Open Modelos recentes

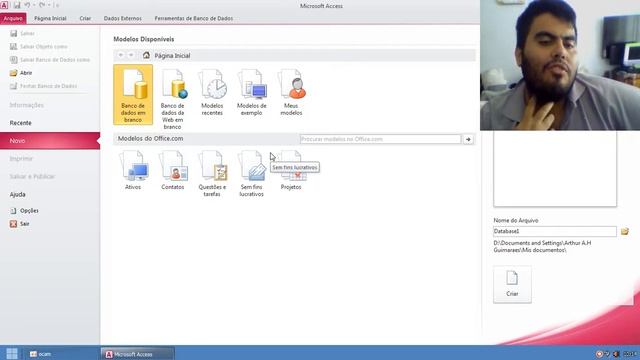click(x=212, y=93)
